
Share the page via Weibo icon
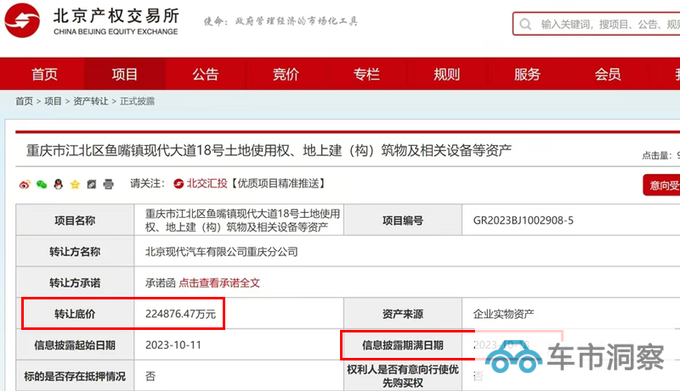(x=25, y=185)
